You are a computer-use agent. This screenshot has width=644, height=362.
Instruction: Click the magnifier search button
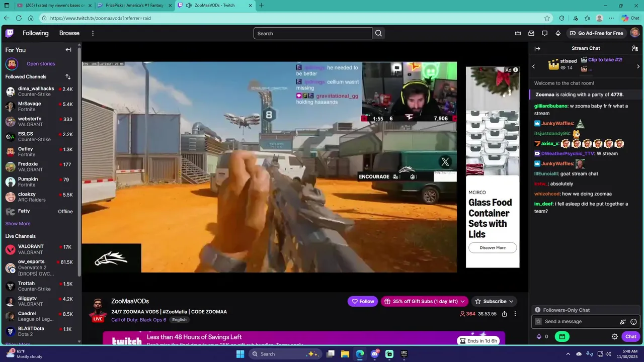(379, 33)
